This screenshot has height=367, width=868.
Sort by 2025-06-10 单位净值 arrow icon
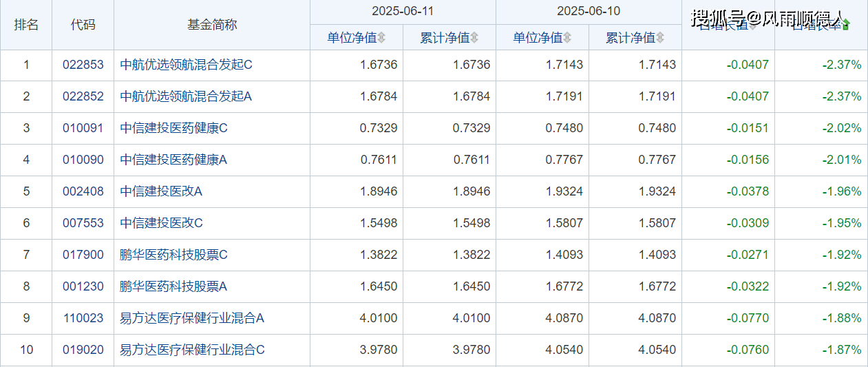click(x=567, y=38)
